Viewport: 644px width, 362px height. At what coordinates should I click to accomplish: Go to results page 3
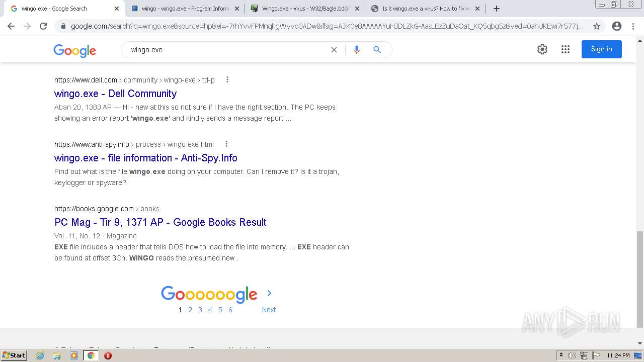click(200, 310)
